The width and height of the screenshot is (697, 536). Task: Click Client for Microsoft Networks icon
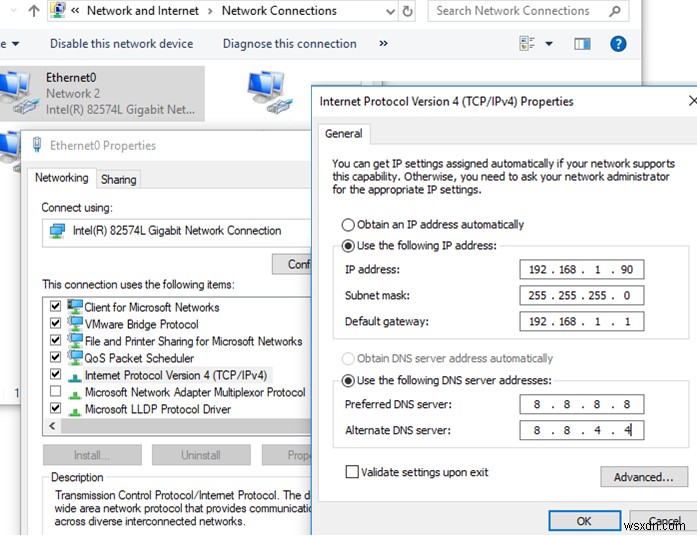point(75,306)
